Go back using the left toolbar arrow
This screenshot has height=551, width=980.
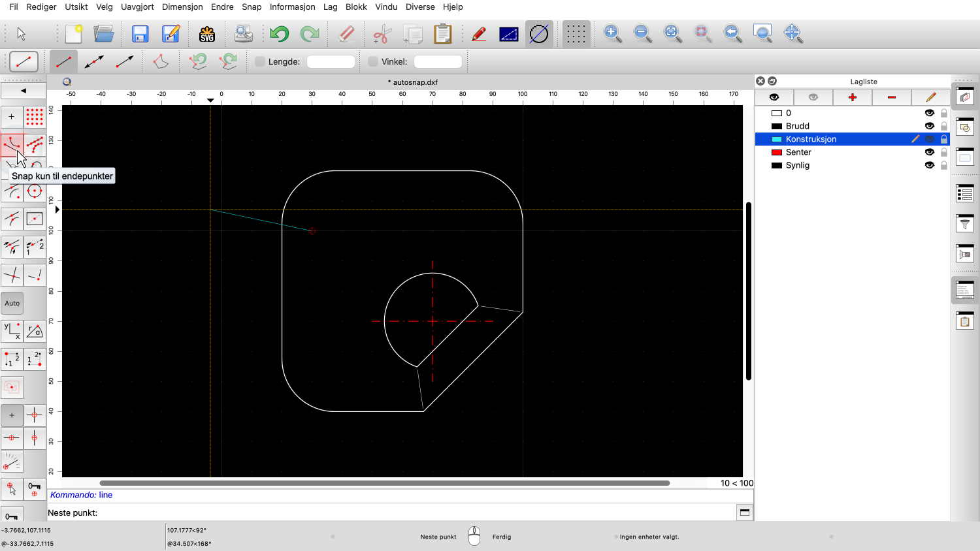tap(24, 91)
